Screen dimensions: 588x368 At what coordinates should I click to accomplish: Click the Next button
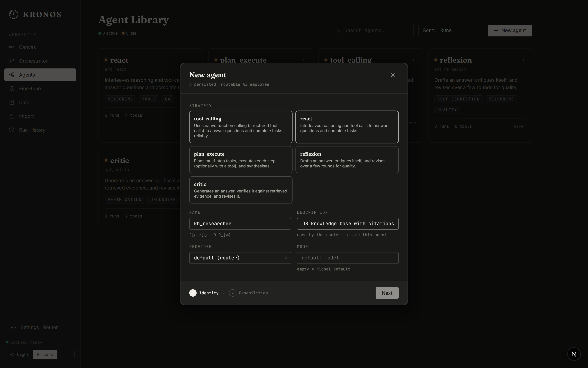[387, 293]
